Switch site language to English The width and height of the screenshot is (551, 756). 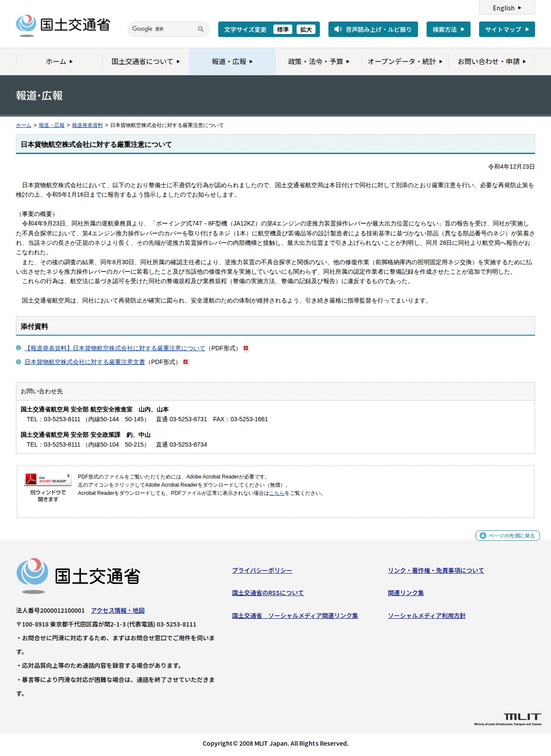click(507, 8)
